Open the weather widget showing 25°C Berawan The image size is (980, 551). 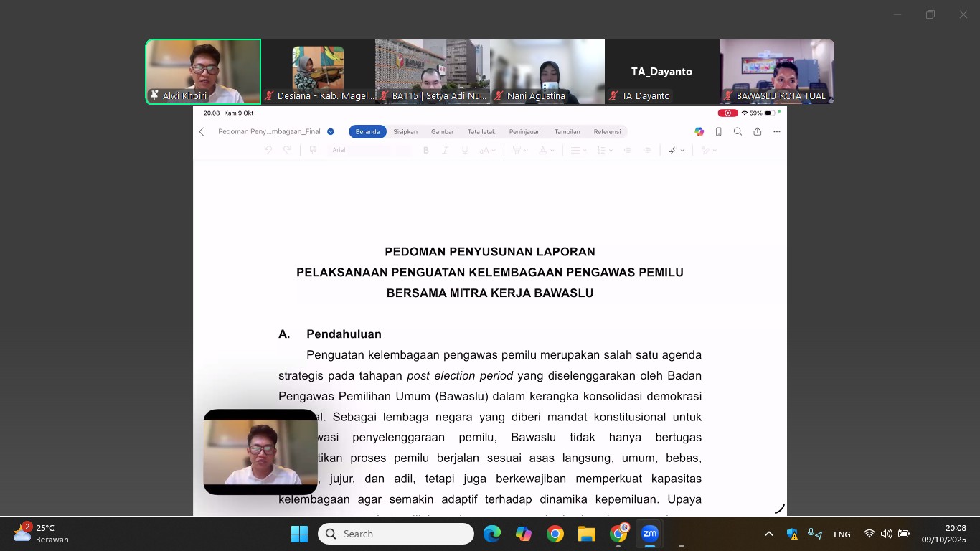[42, 534]
